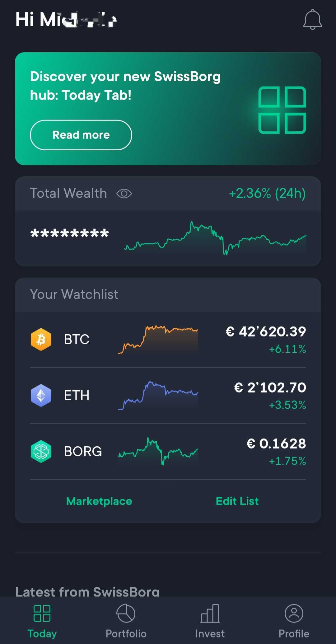Tap the four-squares hub icon on the banner
Screen dimensions: 336x644
tap(282, 110)
